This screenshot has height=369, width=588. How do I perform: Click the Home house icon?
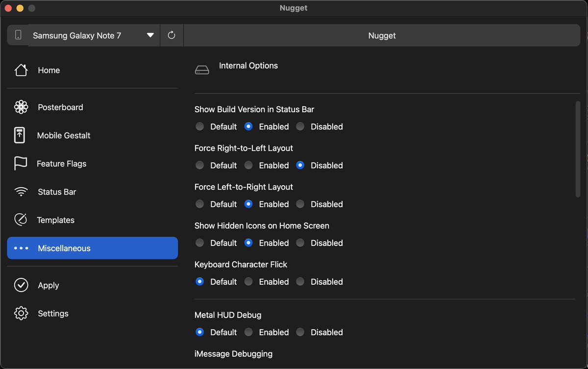click(x=21, y=70)
